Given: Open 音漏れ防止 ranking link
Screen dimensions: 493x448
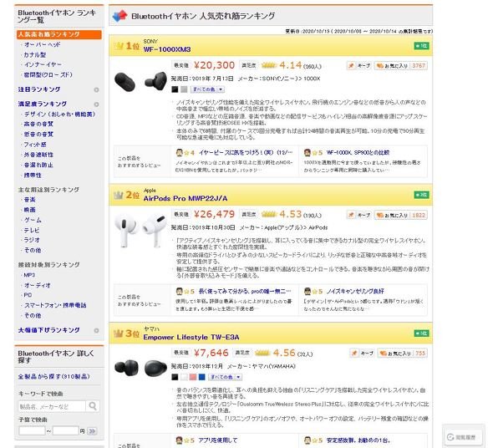Looking at the screenshot, I should [x=38, y=165].
